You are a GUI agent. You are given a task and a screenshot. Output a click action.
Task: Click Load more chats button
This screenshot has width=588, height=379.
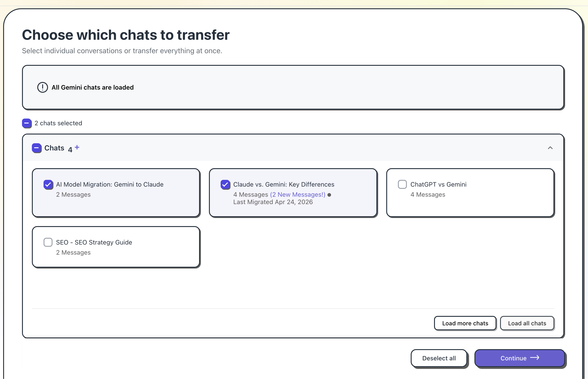pos(465,323)
